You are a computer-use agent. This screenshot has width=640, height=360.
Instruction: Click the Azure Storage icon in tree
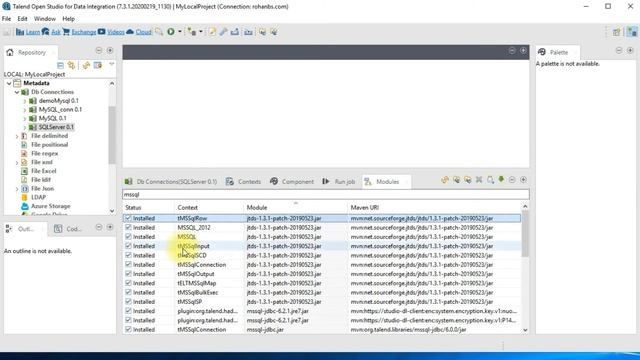click(x=24, y=206)
